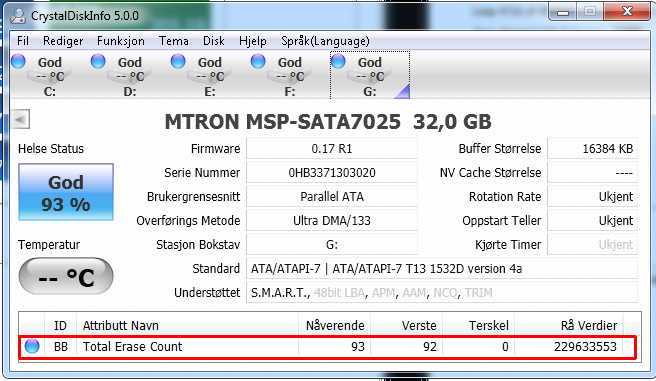The image size is (656, 381).
Task: Open the Fil menu
Action: pyautogui.click(x=23, y=41)
